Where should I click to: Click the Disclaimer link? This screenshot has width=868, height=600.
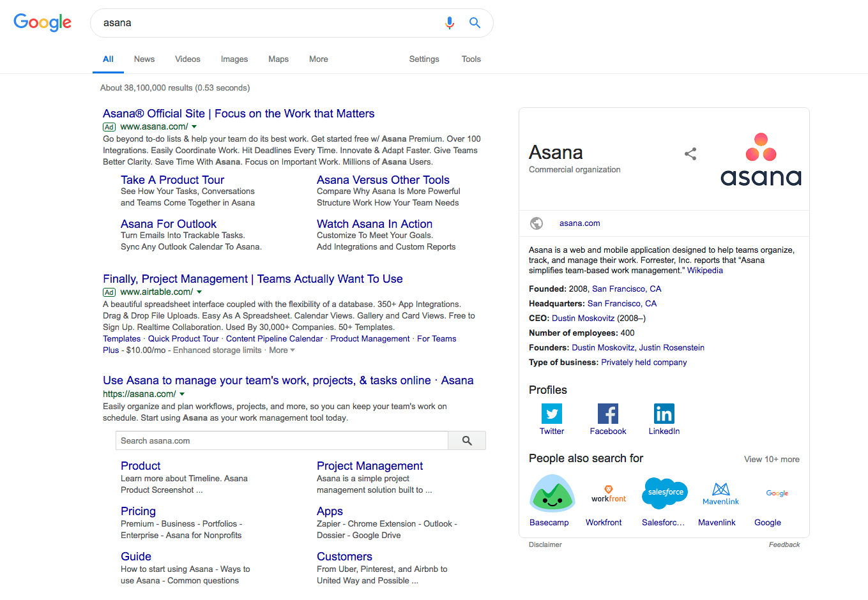(545, 545)
